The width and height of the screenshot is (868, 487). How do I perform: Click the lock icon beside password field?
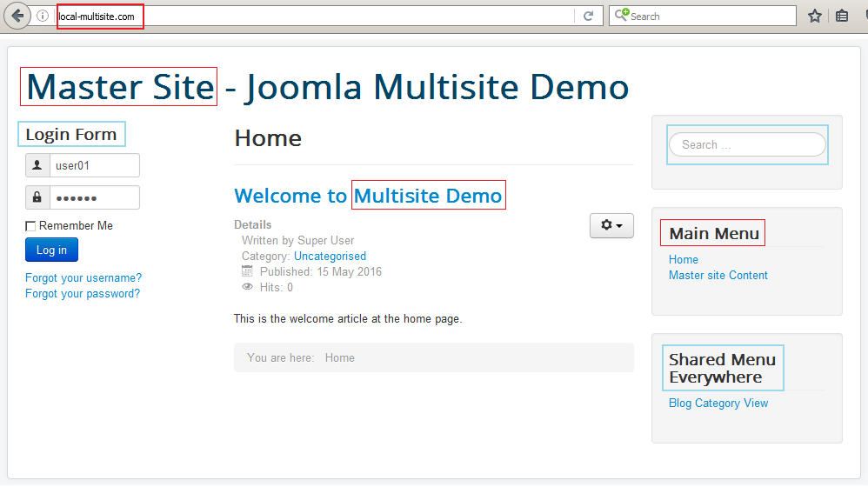click(x=37, y=197)
